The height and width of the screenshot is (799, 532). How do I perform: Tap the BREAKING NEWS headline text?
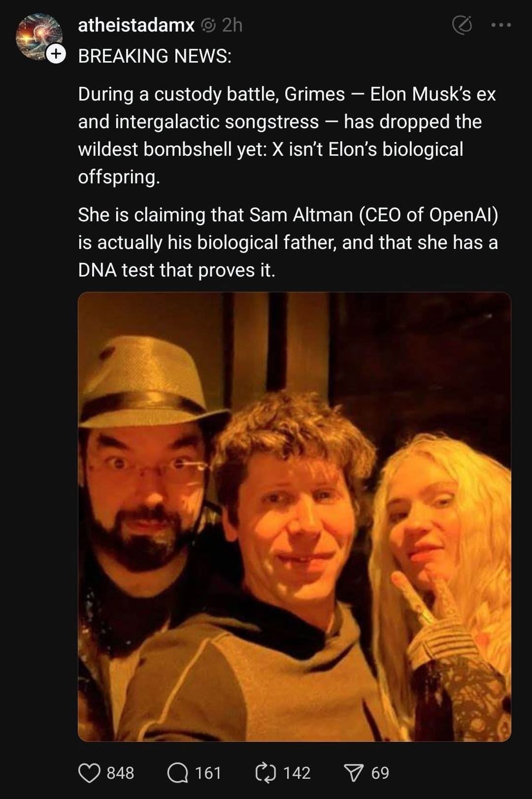tap(155, 56)
